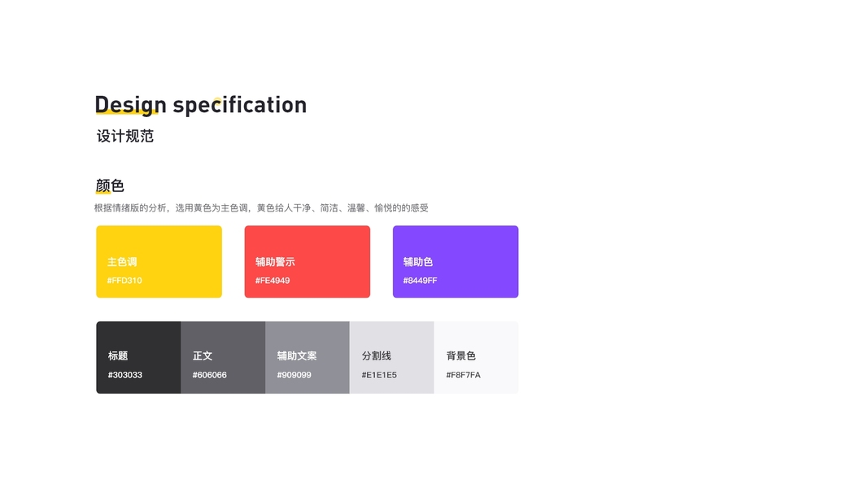
Task: Click the #606066 hex value
Action: point(210,375)
